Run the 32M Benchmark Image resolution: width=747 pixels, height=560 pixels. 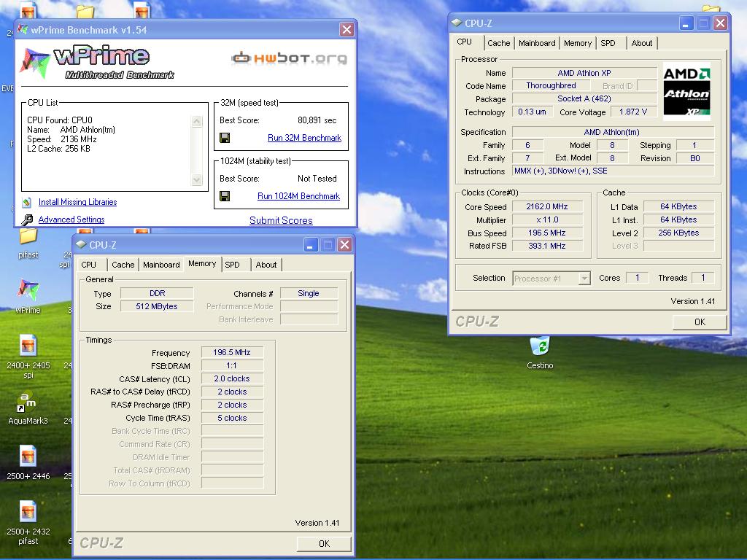pos(304,138)
